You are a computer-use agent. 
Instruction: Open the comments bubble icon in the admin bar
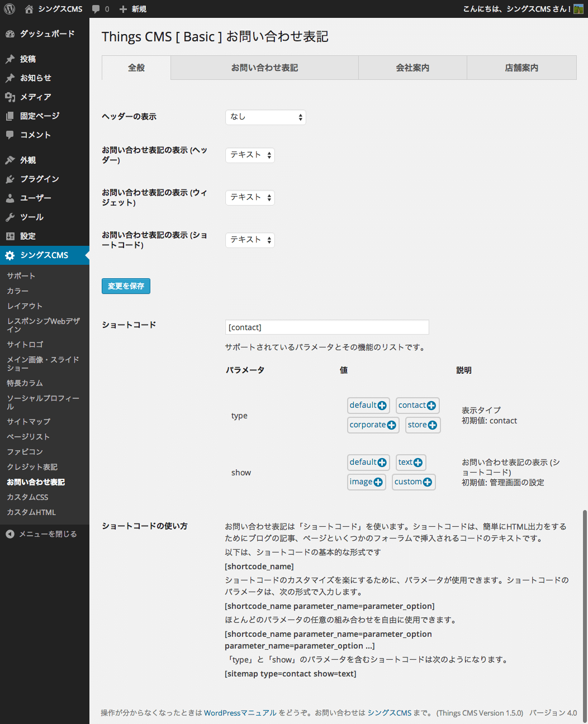[x=96, y=9]
